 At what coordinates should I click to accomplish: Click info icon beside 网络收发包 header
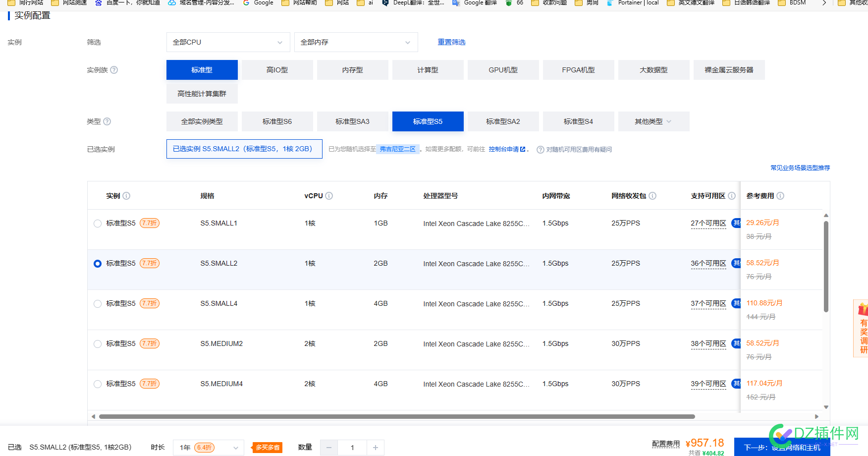click(x=652, y=196)
